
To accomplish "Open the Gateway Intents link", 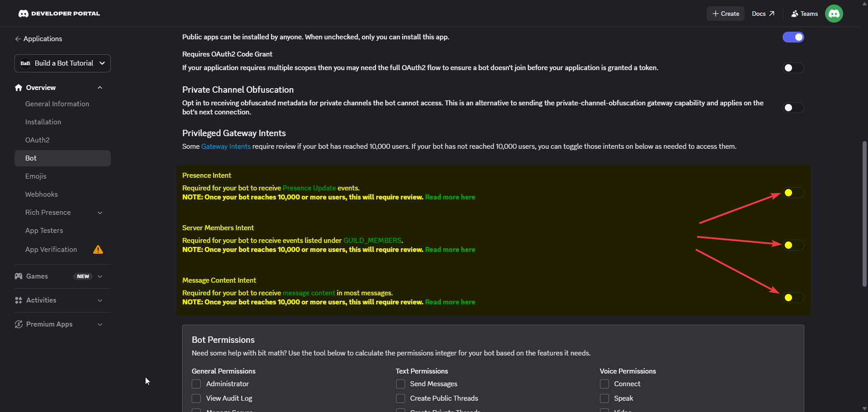I will 226,147.
